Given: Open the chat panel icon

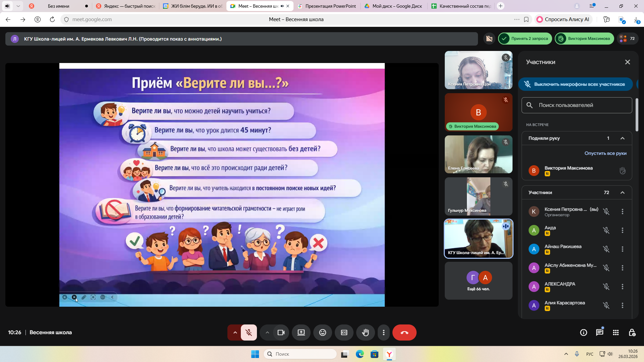Looking at the screenshot, I should (x=599, y=333).
